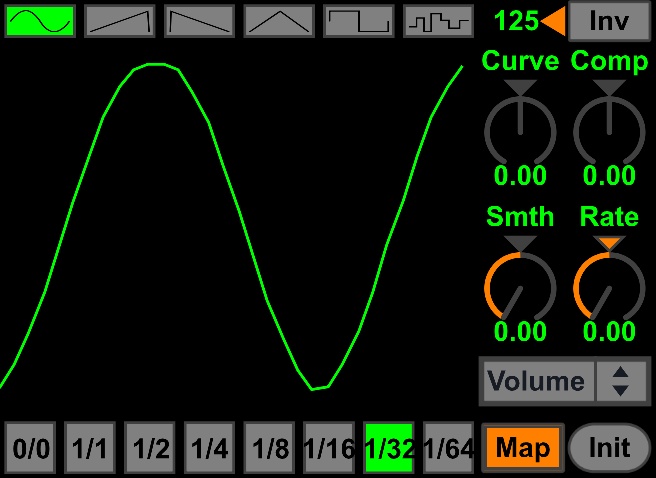Select the square waveform shape
The image size is (656, 478).
pos(359,21)
